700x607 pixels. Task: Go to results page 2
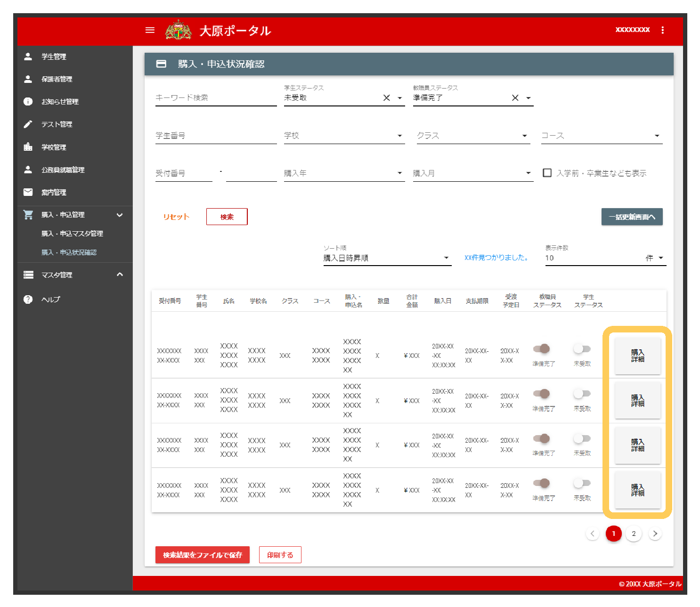(x=634, y=534)
